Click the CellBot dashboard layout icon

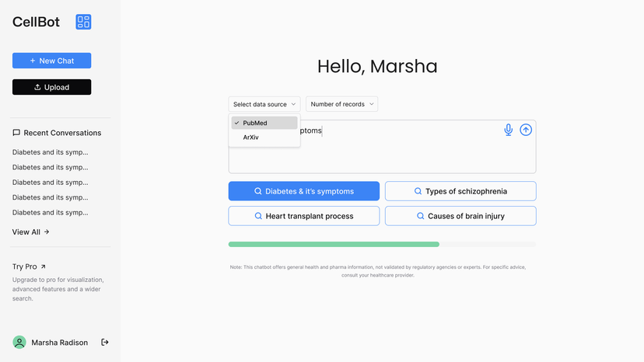[x=83, y=22]
